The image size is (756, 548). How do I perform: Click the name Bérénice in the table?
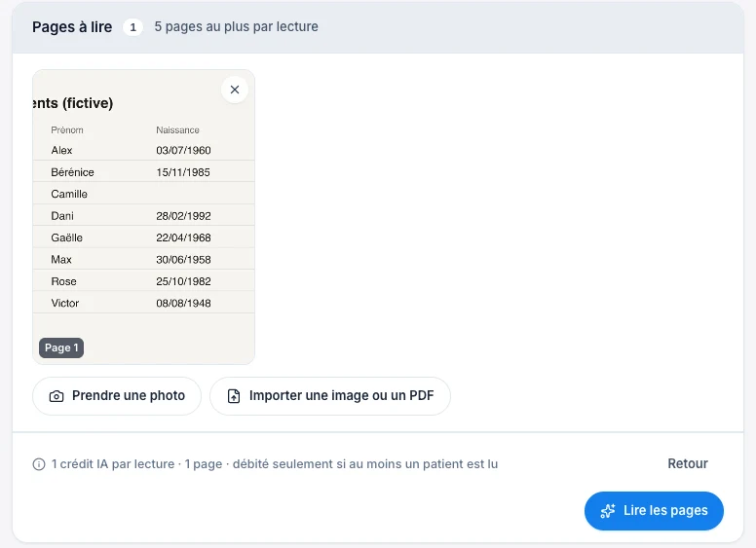coord(72,172)
